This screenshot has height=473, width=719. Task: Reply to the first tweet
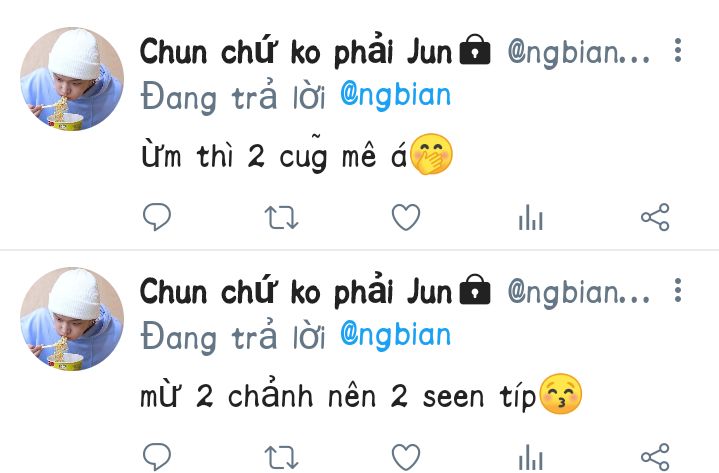pos(157,216)
